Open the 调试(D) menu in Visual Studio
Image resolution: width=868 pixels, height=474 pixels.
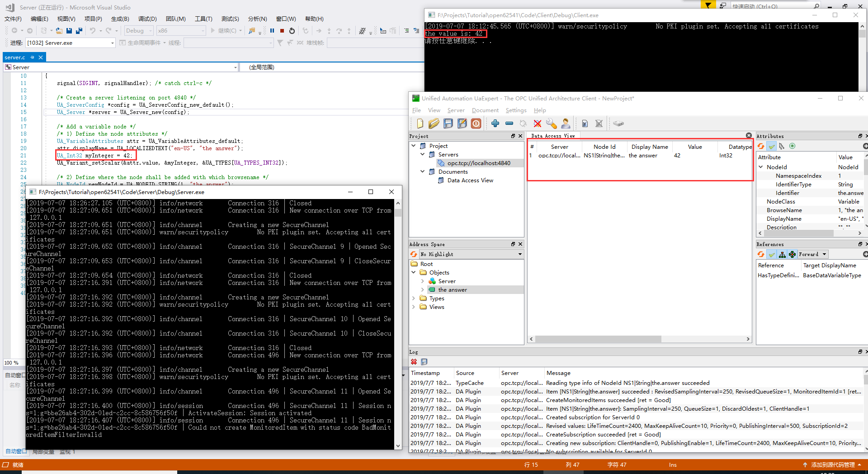[147, 19]
